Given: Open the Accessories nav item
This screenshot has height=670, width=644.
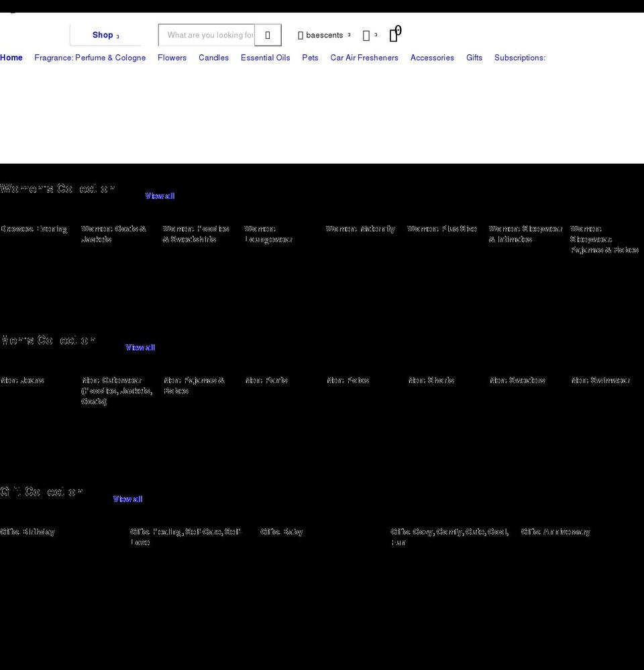Looking at the screenshot, I should click(432, 58).
